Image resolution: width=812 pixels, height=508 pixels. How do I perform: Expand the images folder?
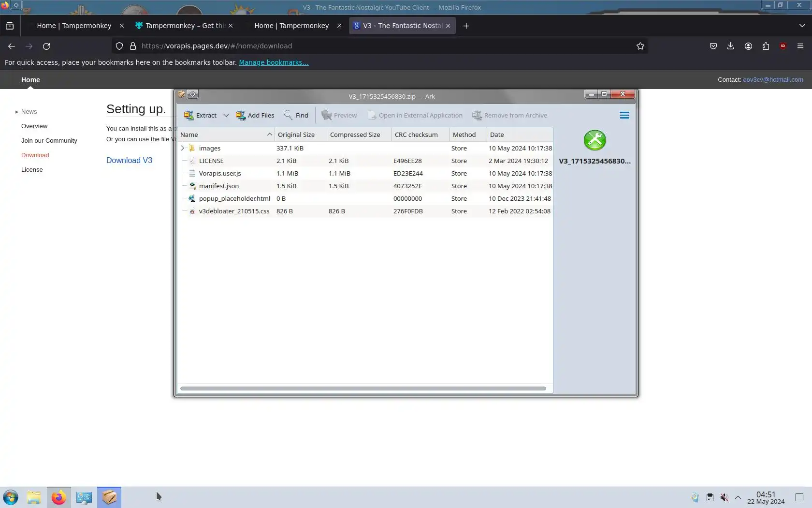183,148
